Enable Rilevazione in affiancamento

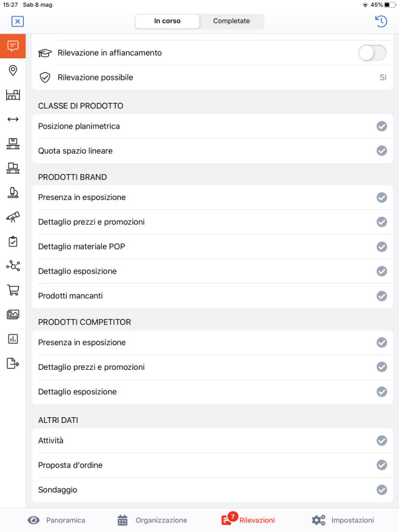pyautogui.click(x=372, y=53)
